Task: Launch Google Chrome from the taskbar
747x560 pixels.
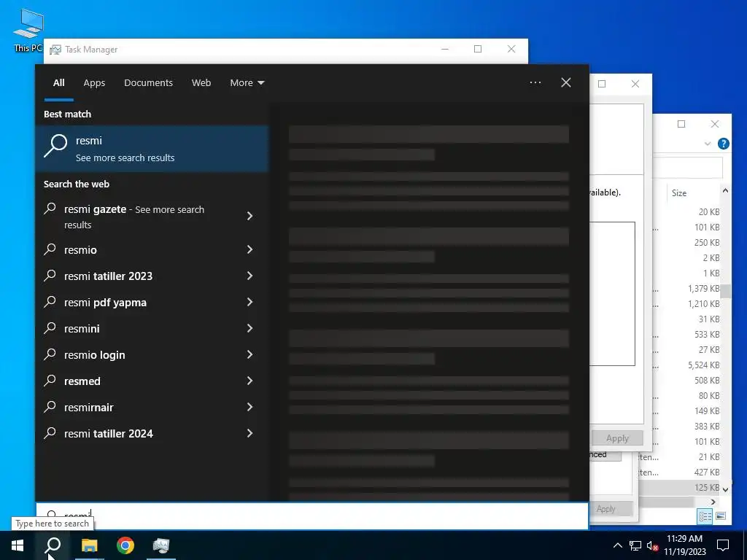Action: (x=125, y=545)
